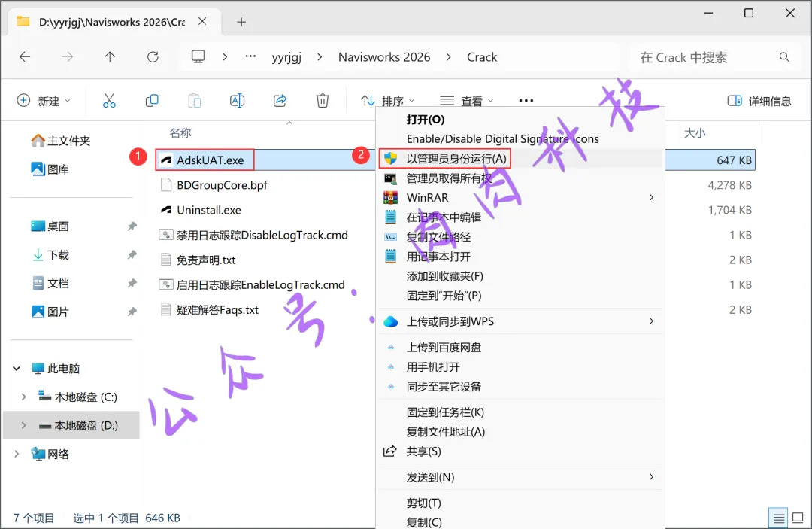Click the WPS cloud icon in context menu
812x529 pixels.
390,321
